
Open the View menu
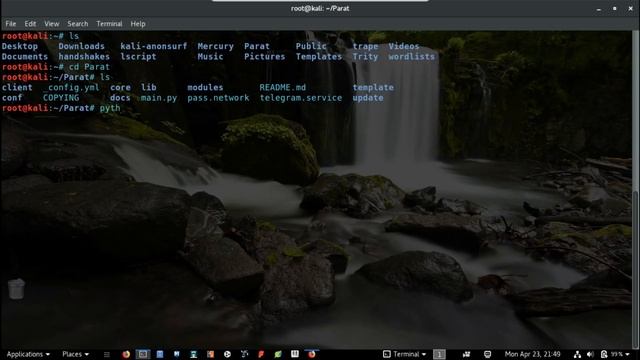point(51,24)
